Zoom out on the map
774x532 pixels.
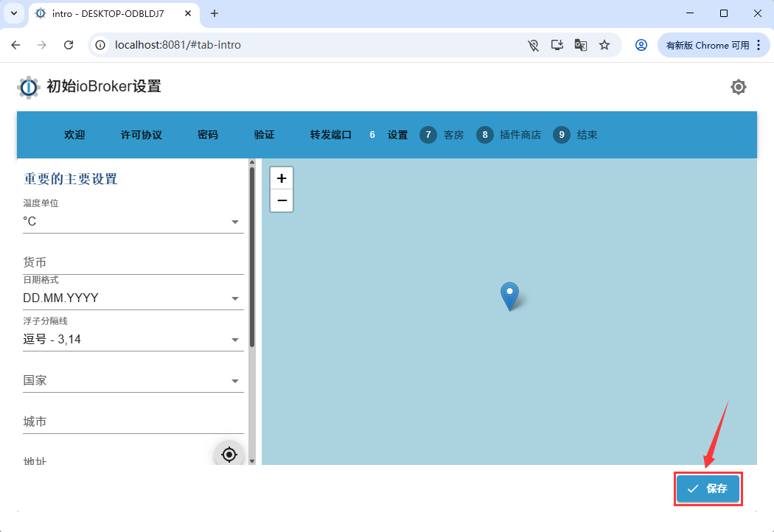(x=282, y=200)
